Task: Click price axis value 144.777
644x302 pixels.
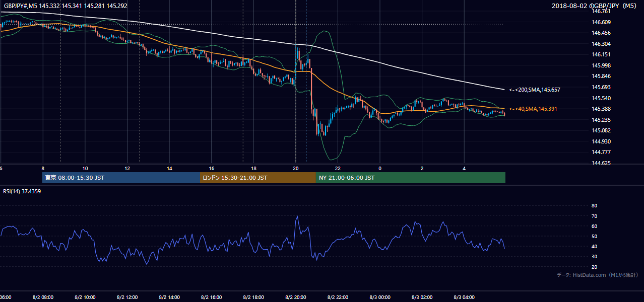Action: tap(601, 152)
